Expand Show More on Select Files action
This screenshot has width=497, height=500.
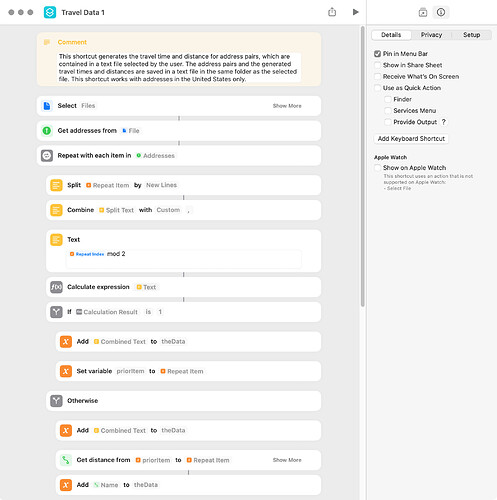tap(287, 106)
